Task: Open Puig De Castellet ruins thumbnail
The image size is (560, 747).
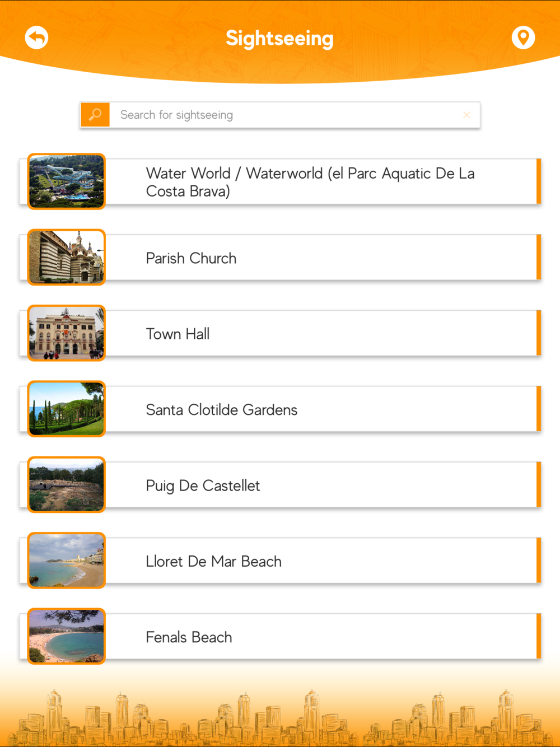Action: (x=67, y=484)
